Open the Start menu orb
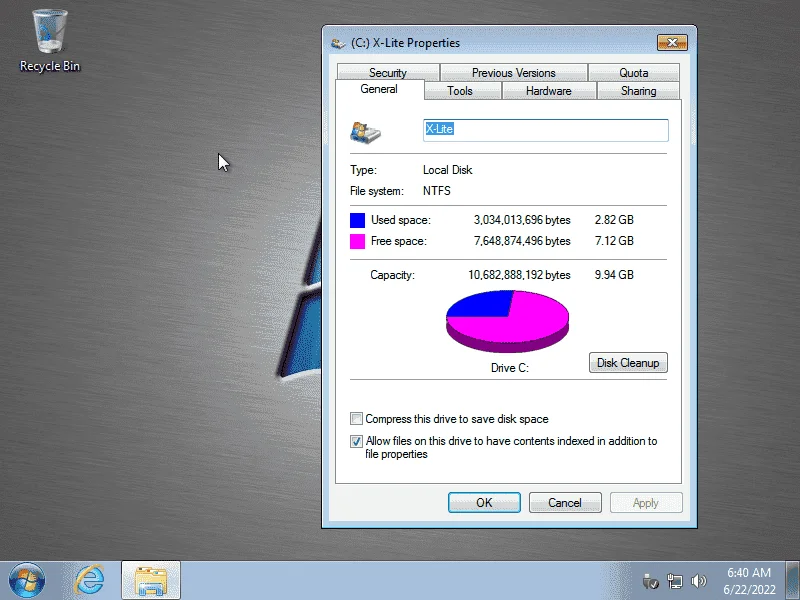Viewport: 800px width, 600px height. [27, 580]
